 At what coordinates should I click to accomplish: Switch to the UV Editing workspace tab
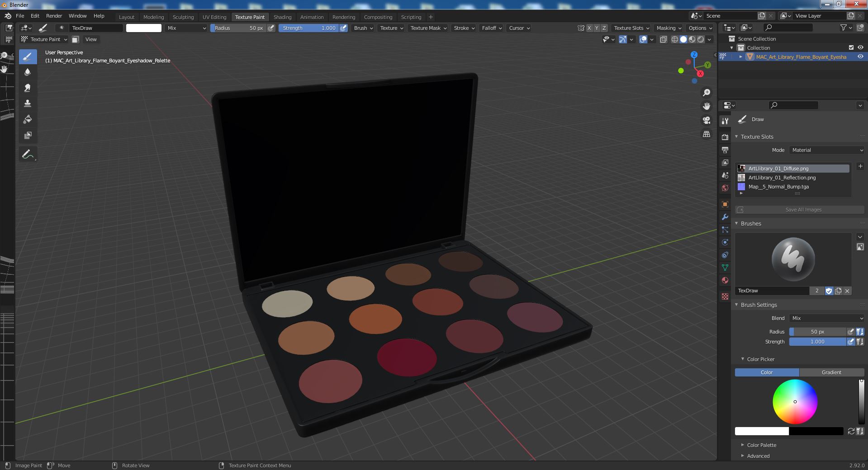pyautogui.click(x=214, y=17)
